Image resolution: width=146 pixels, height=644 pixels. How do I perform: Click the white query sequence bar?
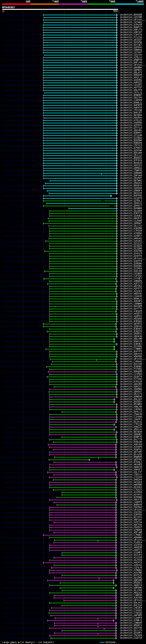(60, 9)
